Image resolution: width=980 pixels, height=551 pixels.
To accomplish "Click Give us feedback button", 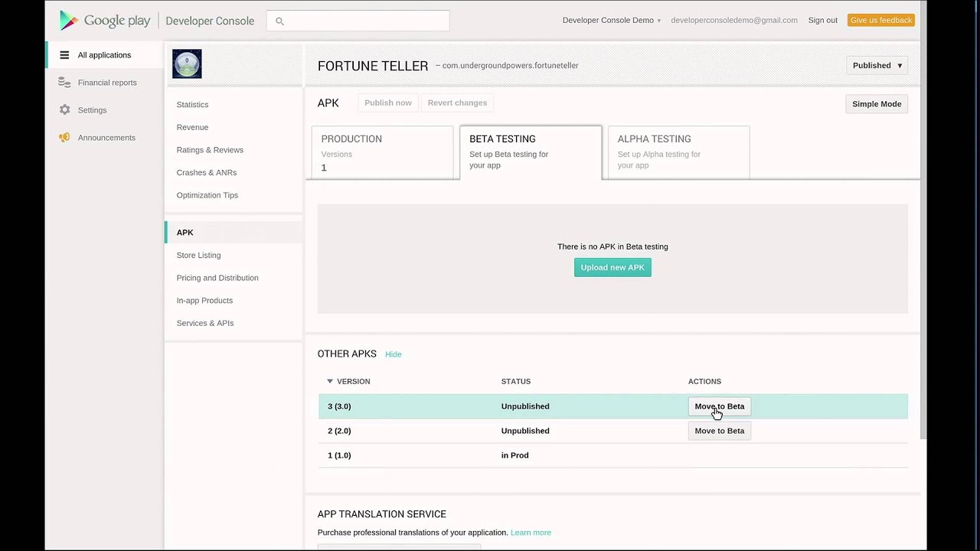I will coord(881,20).
